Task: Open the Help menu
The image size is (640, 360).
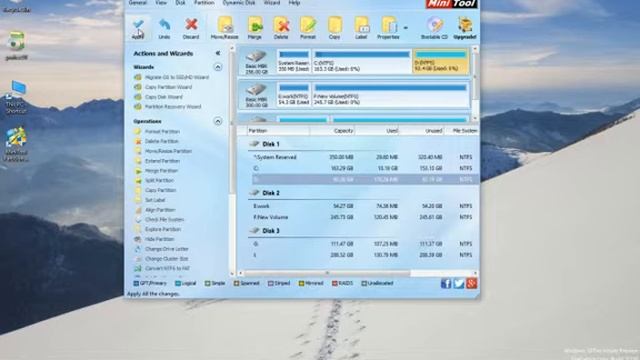Action: 294,3
